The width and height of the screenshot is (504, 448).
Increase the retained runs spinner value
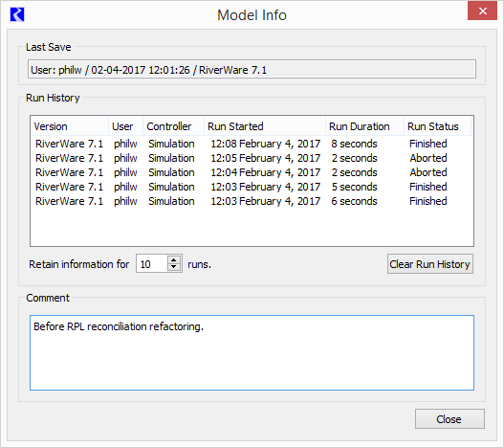point(174,259)
